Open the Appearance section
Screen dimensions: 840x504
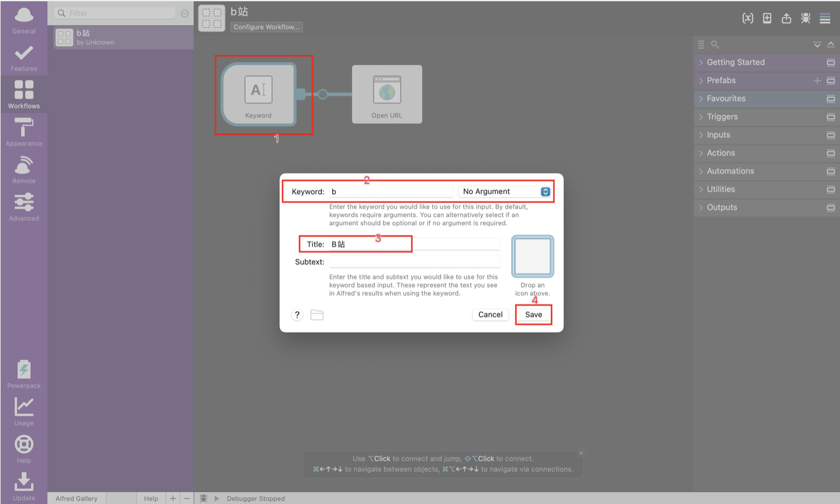[24, 132]
